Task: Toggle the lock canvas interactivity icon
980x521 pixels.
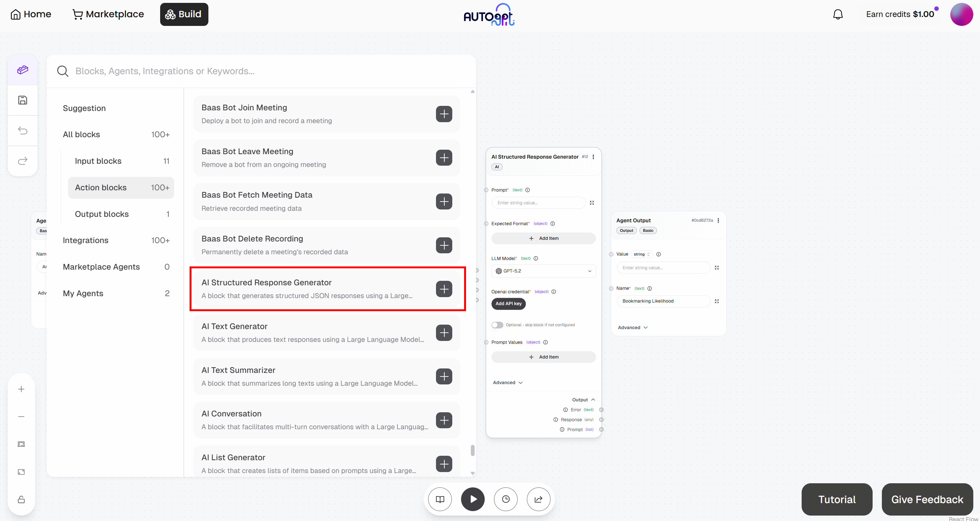Action: pyautogui.click(x=21, y=499)
